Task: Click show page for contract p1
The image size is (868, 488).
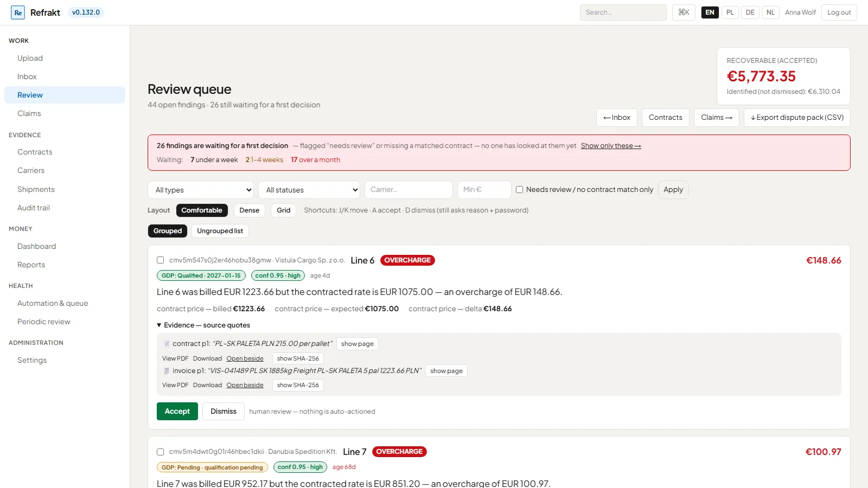Action: 358,344
